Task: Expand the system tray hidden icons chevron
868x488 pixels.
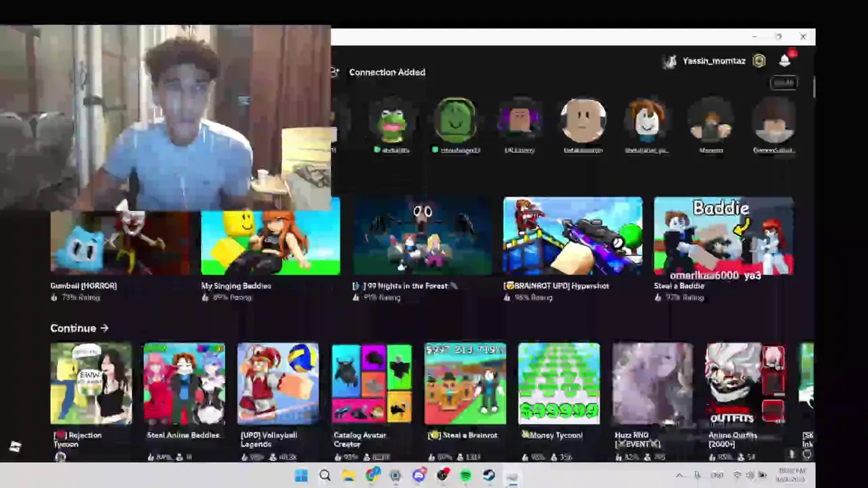Action: pyautogui.click(x=680, y=476)
